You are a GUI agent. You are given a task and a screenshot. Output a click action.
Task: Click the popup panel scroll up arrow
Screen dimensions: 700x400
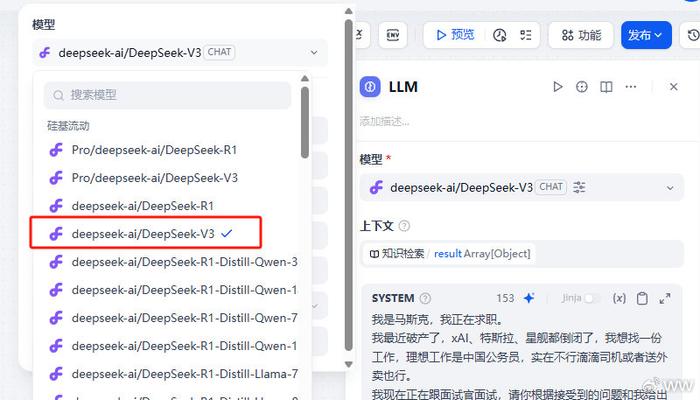click(349, 11)
